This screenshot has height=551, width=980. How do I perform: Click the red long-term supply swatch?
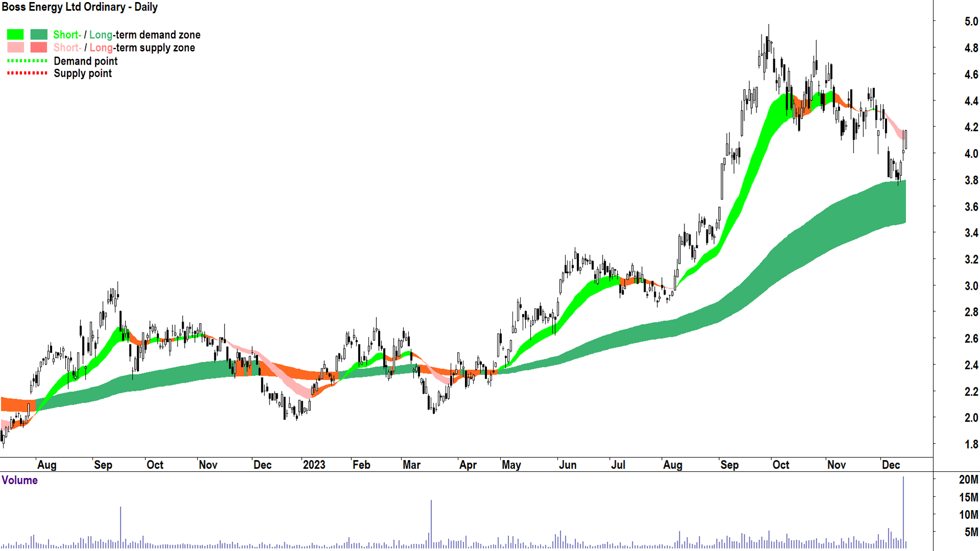39,47
